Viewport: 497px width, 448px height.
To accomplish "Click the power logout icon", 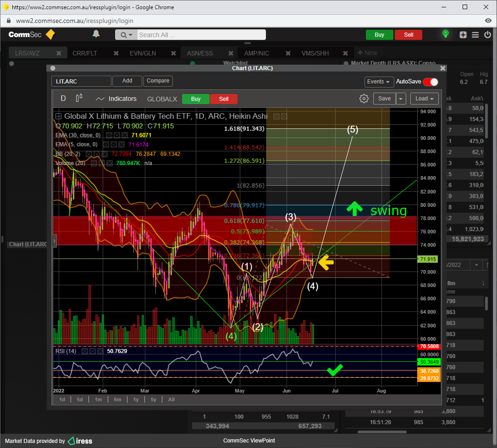I will [487, 34].
